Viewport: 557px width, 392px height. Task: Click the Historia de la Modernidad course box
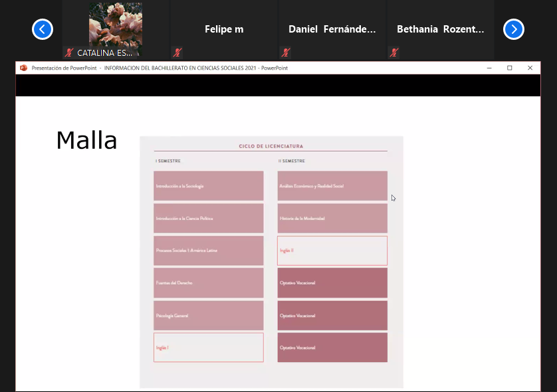click(332, 218)
